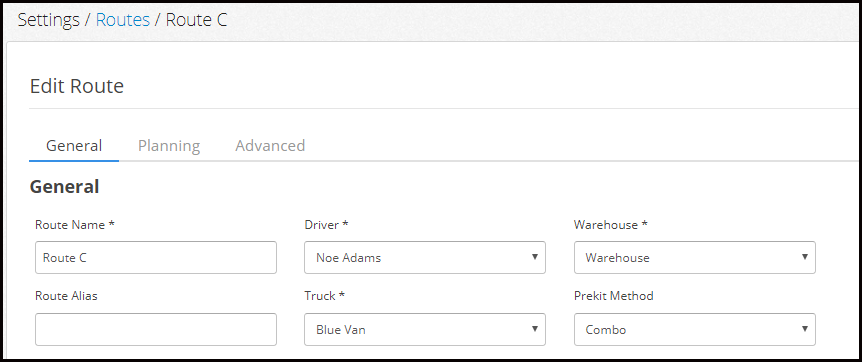Screen dimensions: 862x362
Task: Open the Warehouse selection dropdown
Action: point(694,257)
